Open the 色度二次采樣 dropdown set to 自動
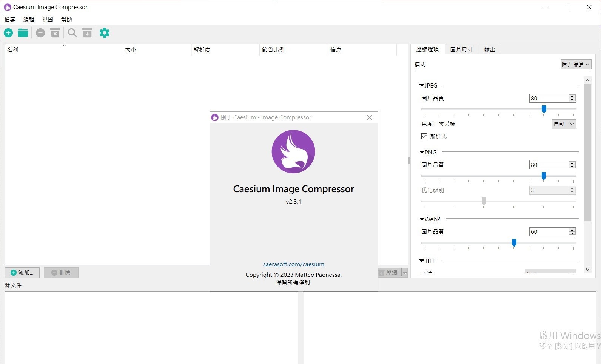The height and width of the screenshot is (364, 601). click(x=564, y=124)
